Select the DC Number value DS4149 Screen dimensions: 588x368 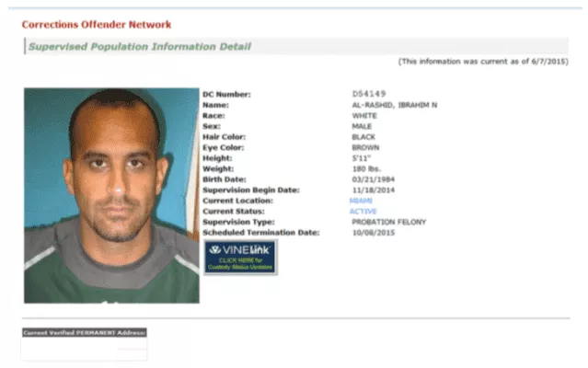click(x=369, y=94)
